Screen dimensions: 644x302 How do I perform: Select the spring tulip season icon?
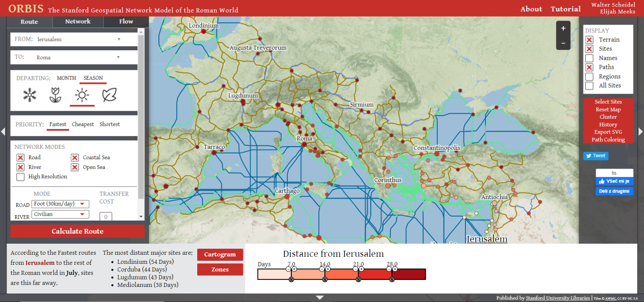click(55, 95)
